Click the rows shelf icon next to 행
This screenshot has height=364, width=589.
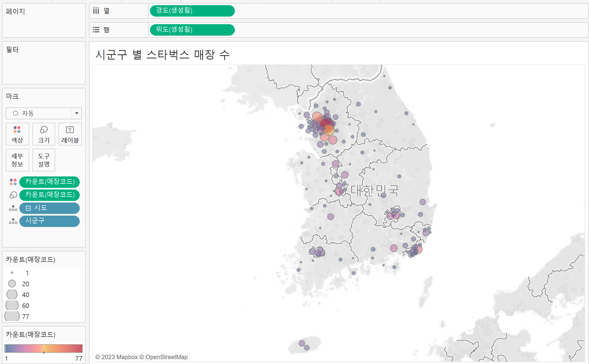point(96,30)
